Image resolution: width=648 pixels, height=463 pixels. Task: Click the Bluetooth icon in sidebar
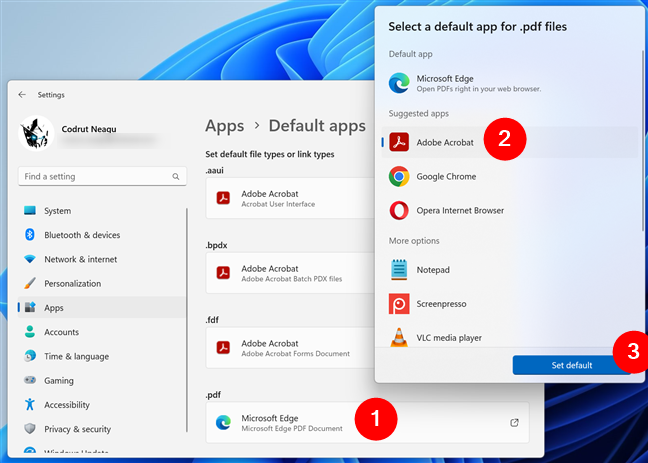(x=30, y=235)
